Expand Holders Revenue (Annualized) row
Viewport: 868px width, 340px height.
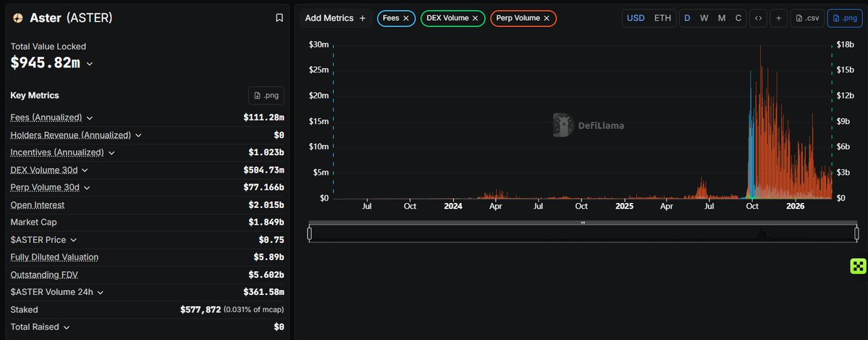(x=138, y=136)
